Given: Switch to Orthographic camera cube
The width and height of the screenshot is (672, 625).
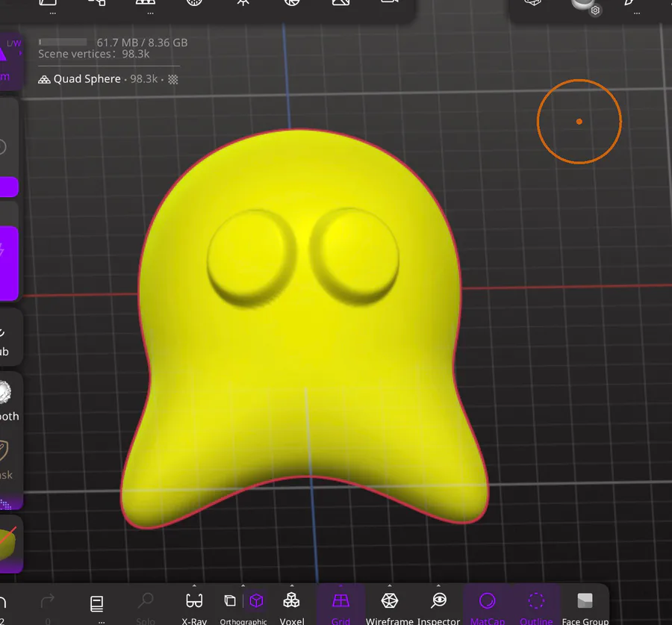Looking at the screenshot, I should click(x=256, y=600).
